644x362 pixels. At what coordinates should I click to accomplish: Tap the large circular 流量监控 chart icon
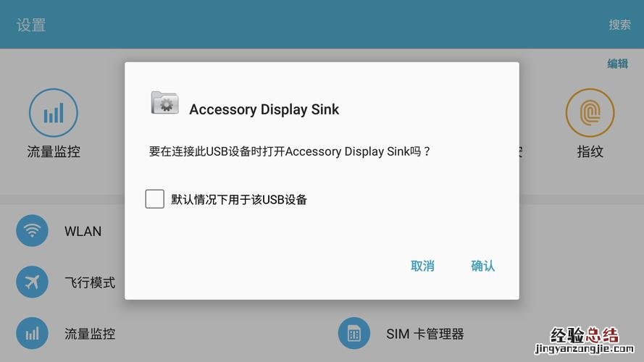[54, 113]
